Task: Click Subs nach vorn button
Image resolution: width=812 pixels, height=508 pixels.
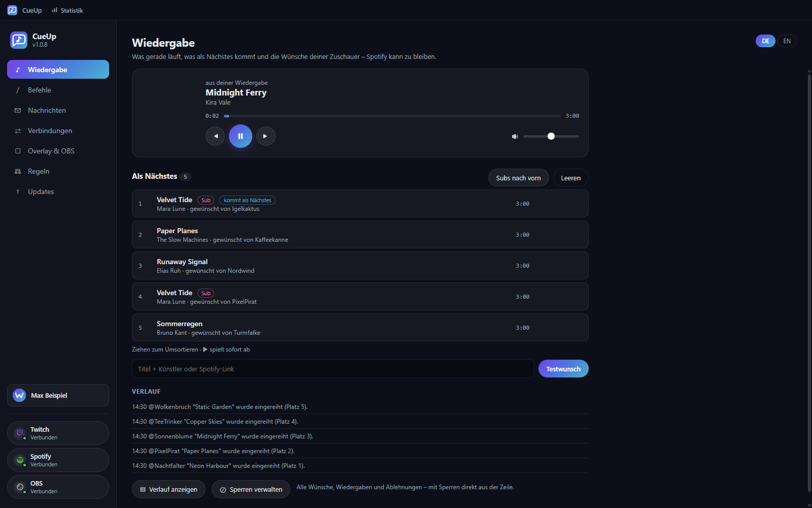Action: (518, 178)
